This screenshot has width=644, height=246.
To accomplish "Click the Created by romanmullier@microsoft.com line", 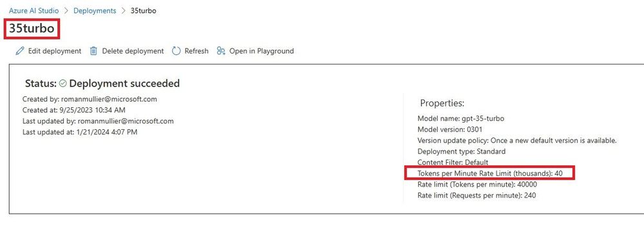I will pyautogui.click(x=90, y=99).
